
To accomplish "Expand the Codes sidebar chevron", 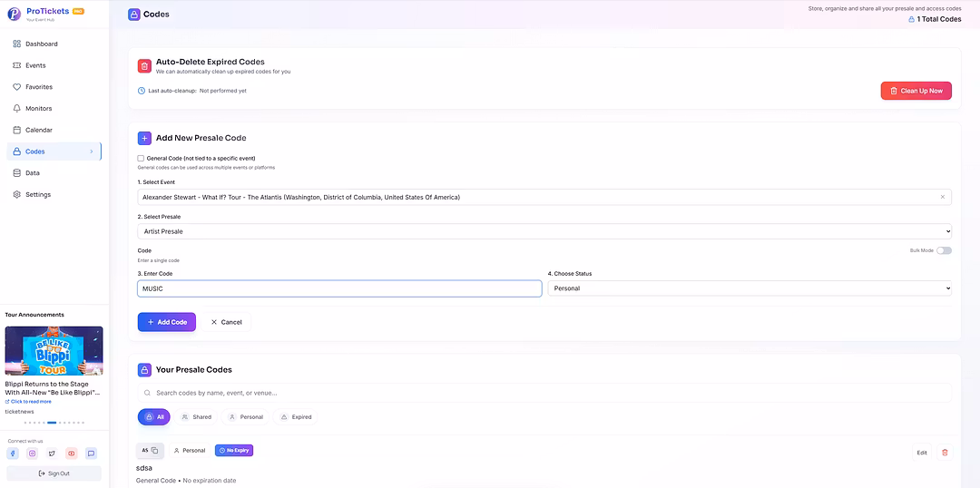I will [91, 151].
